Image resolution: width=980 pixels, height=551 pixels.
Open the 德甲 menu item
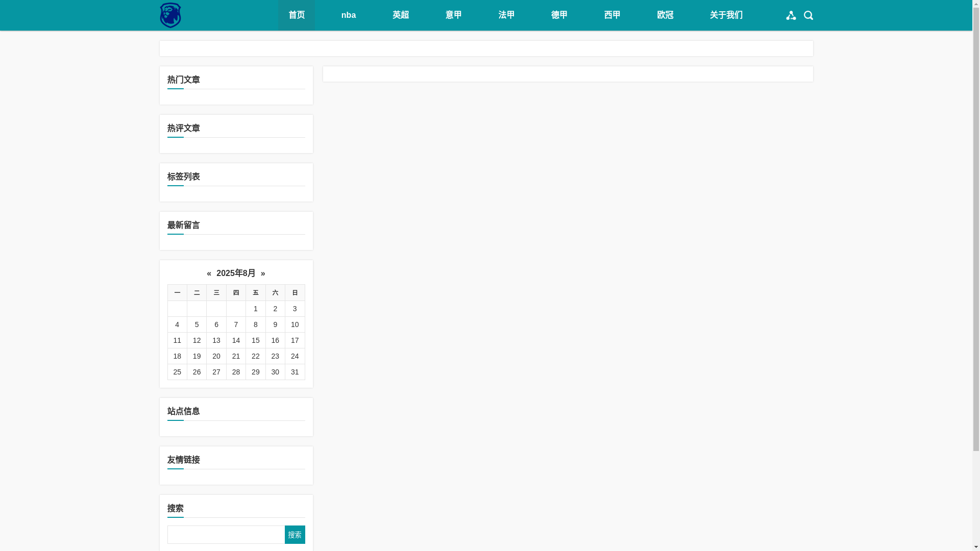point(559,15)
